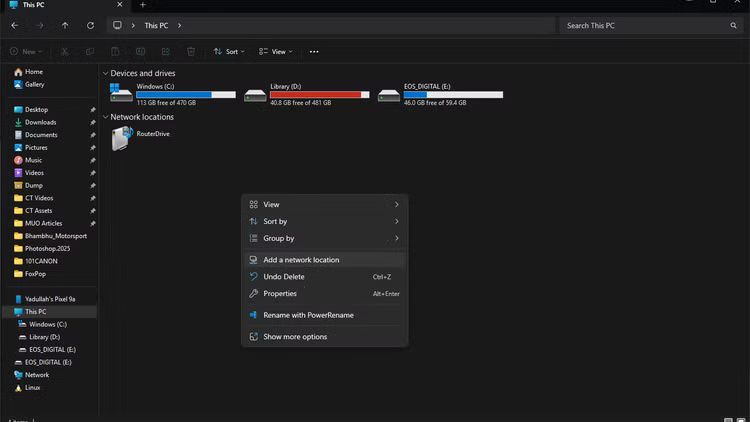Image resolution: width=750 pixels, height=422 pixels.
Task: Select the Windows (C:) drive icon
Action: pyautogui.click(x=121, y=94)
